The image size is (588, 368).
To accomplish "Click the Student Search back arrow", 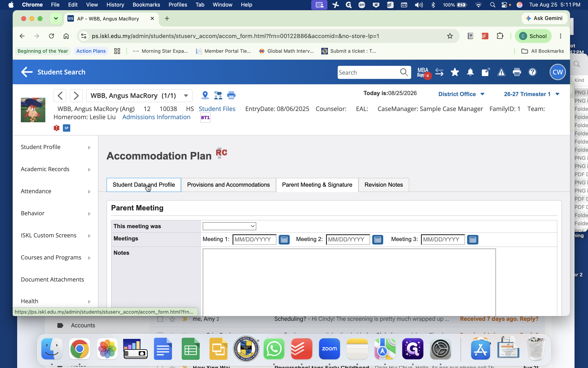I will [x=27, y=72].
